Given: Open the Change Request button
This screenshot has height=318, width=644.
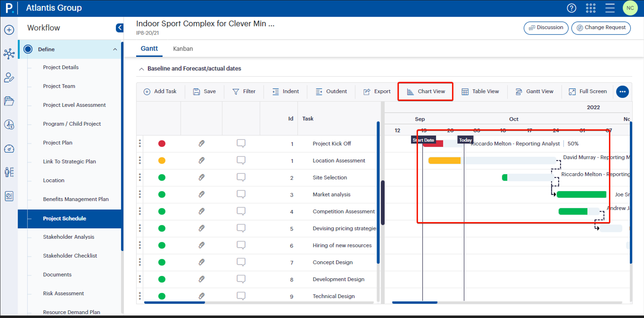Looking at the screenshot, I should tap(601, 28).
